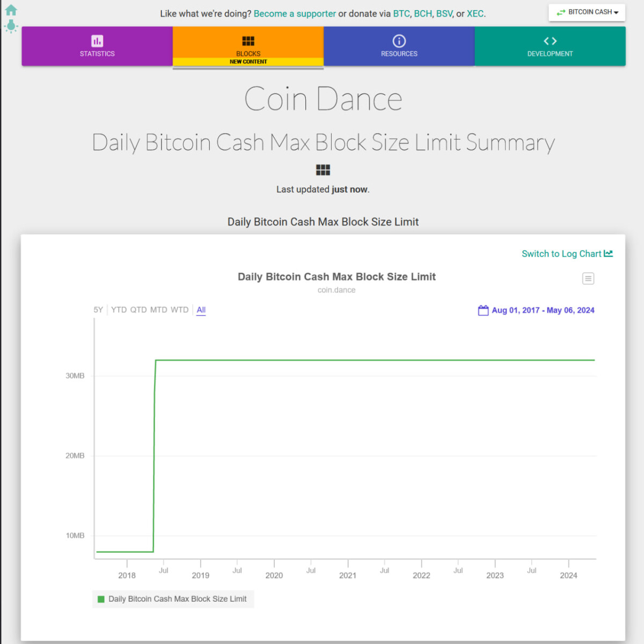Viewport: 644px width, 644px height.
Task: Click the Development code brackets icon
Action: click(550, 41)
